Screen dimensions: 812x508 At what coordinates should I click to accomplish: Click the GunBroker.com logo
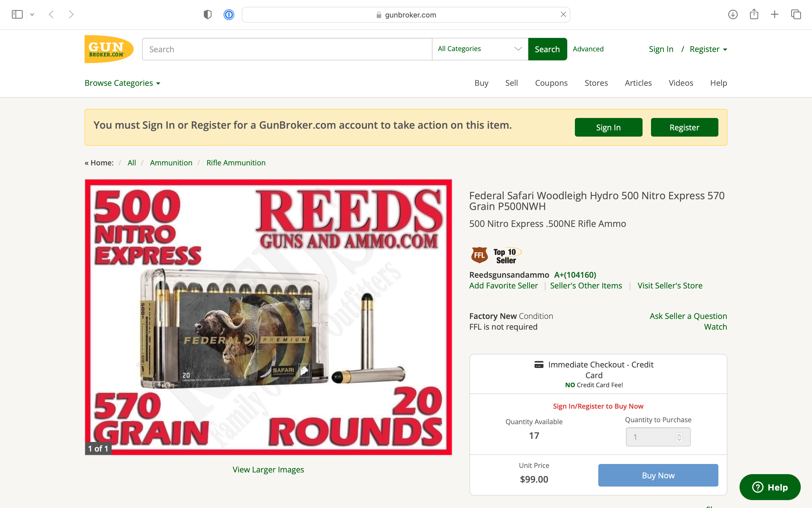[109, 49]
